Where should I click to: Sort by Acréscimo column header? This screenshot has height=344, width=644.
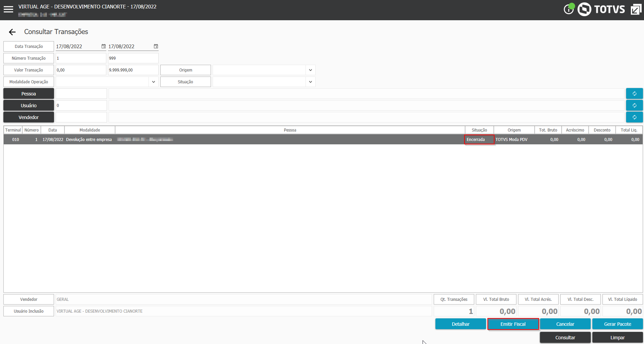click(575, 130)
